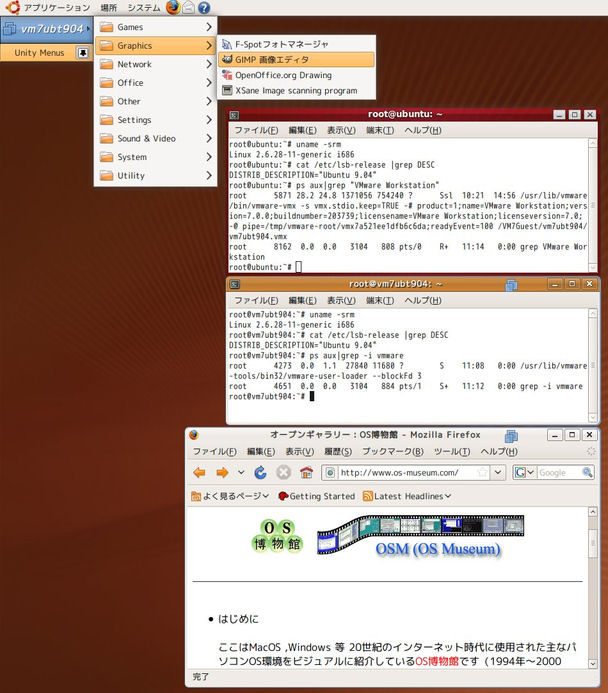Click the Google search input field
The width and height of the screenshot is (608, 693).
click(559, 473)
